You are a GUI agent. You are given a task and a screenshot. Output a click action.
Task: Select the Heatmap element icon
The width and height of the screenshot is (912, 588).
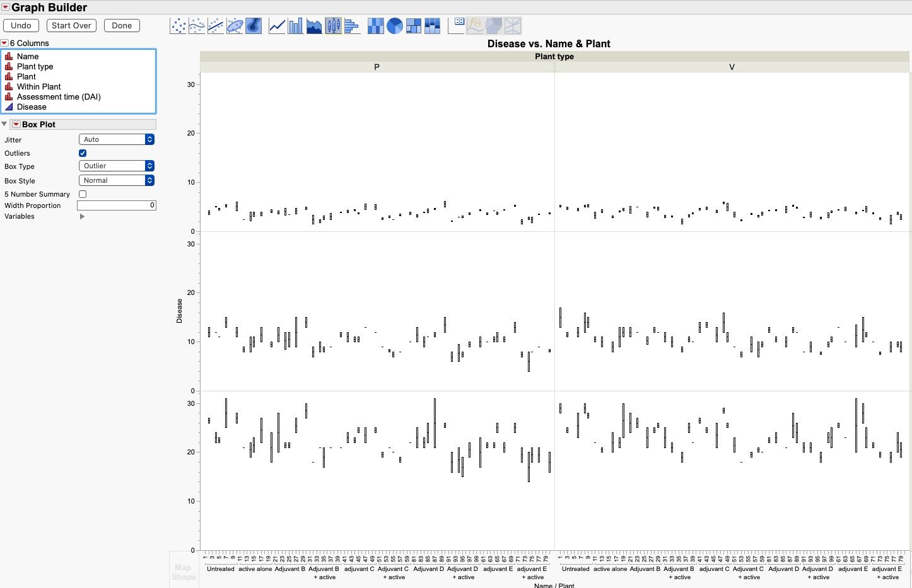(x=375, y=25)
